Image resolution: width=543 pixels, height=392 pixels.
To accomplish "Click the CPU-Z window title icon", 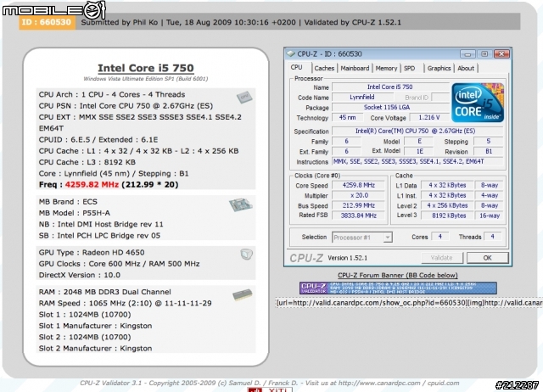I will (291, 53).
